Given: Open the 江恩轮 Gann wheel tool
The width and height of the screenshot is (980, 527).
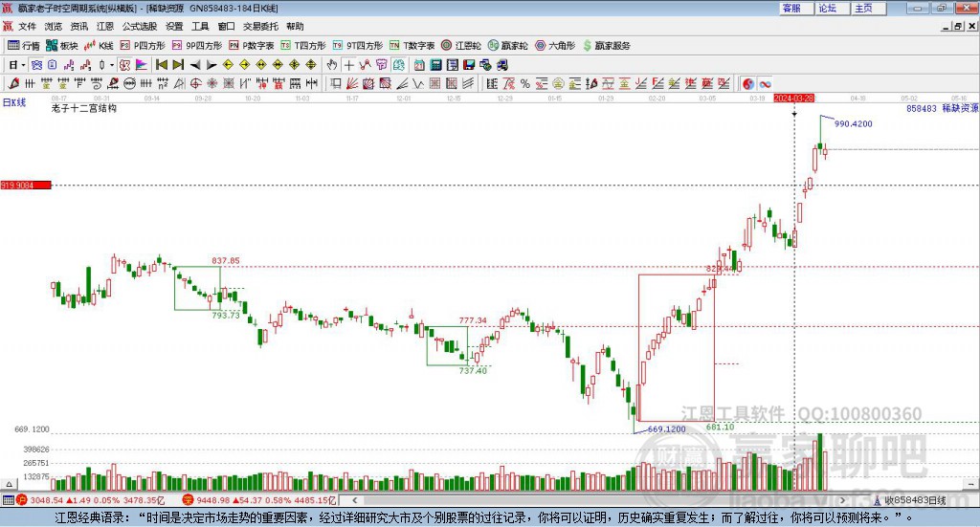Looking at the screenshot, I should pos(461,46).
